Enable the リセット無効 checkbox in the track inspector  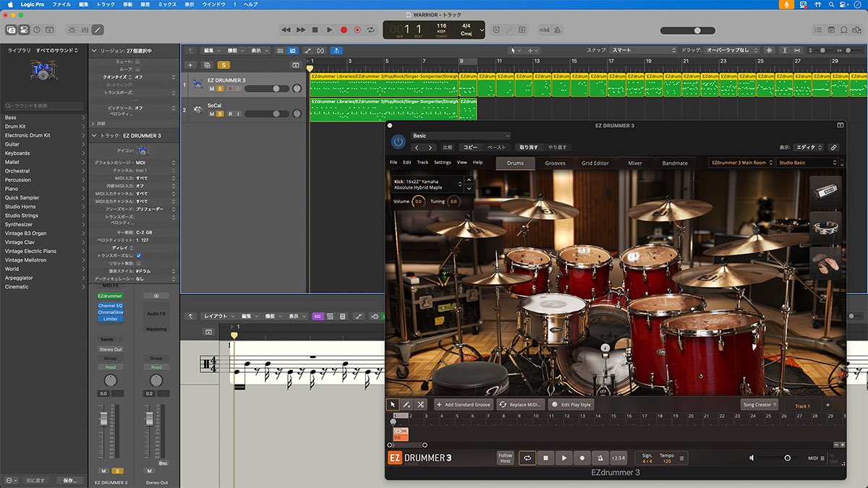pyautogui.click(x=139, y=262)
